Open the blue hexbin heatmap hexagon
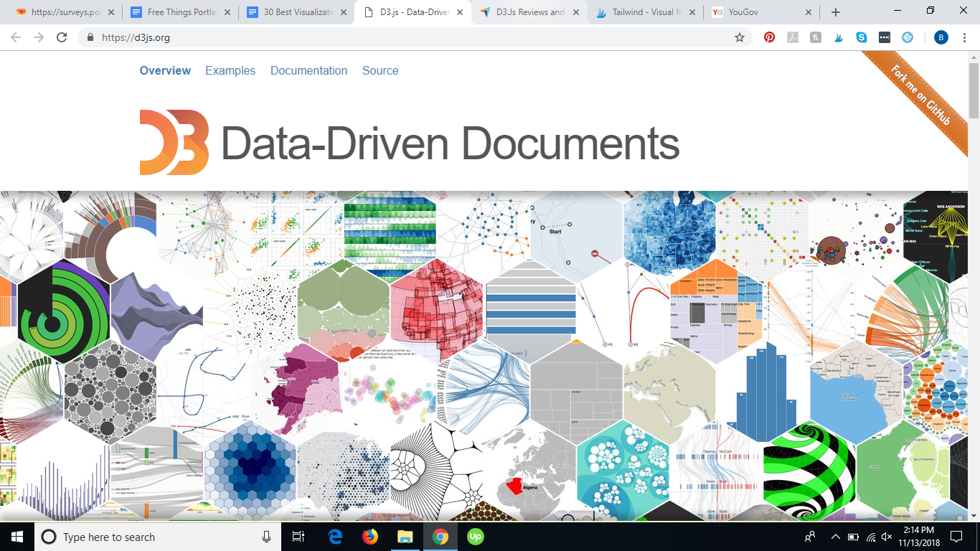The height and width of the screenshot is (551, 980). click(x=250, y=470)
